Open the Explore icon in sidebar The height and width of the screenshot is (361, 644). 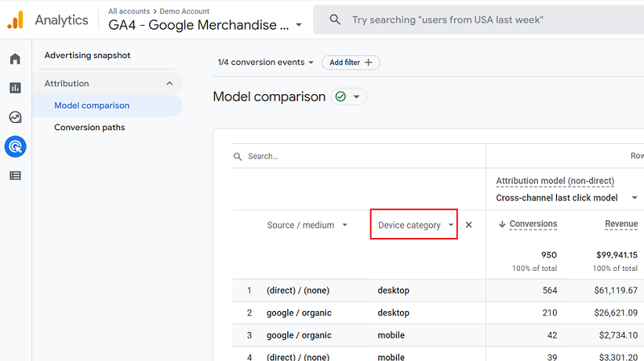(x=15, y=117)
